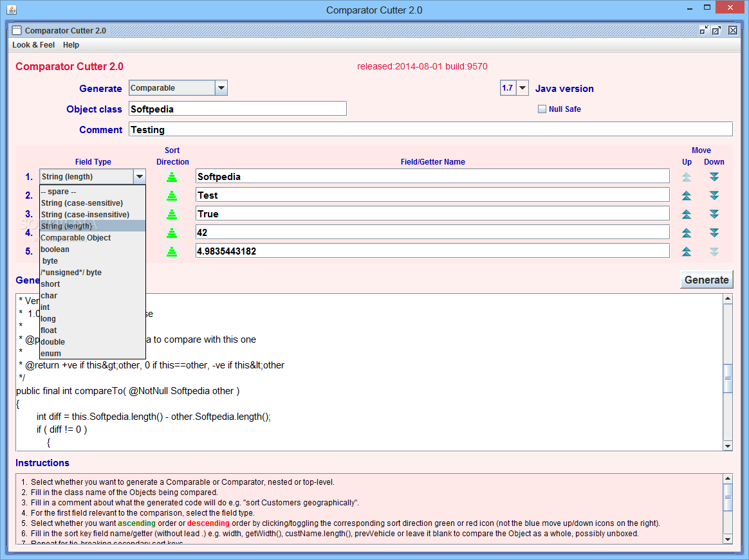
Task: Move the Softpedia field row down
Action: click(x=714, y=177)
